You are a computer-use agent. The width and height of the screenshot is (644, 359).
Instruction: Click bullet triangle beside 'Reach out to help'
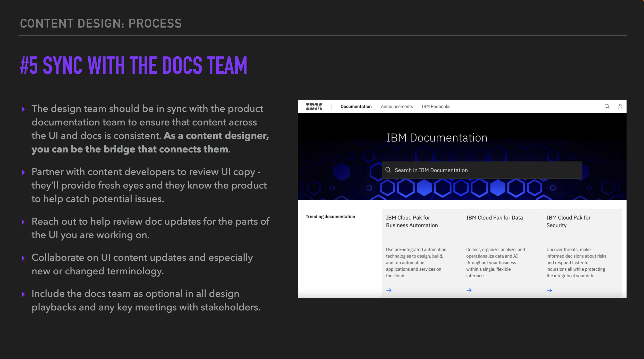23,222
